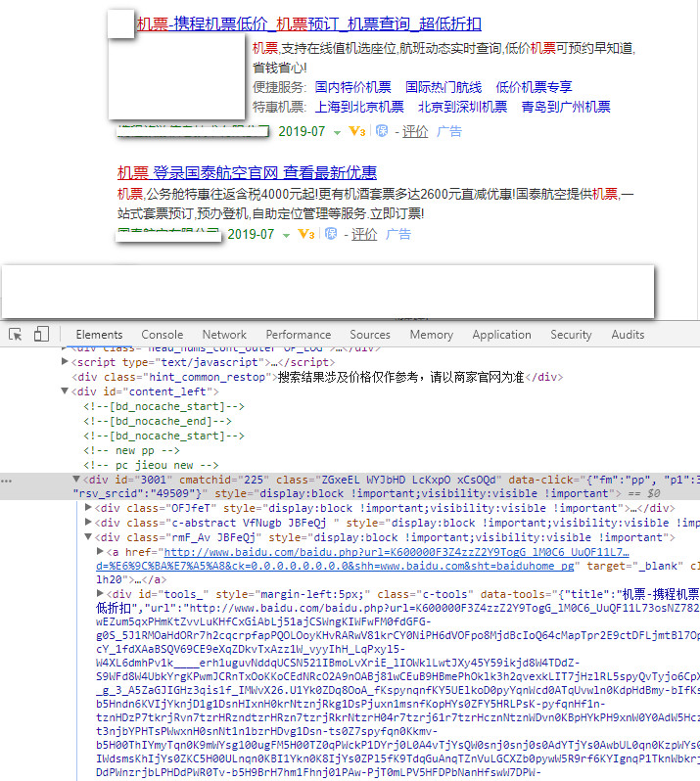Open the Memory tab

(432, 335)
